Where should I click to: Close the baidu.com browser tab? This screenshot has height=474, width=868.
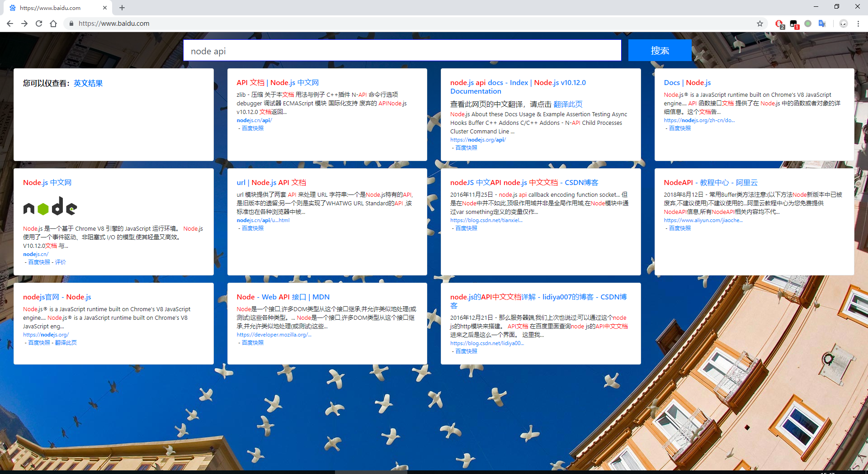point(105,8)
